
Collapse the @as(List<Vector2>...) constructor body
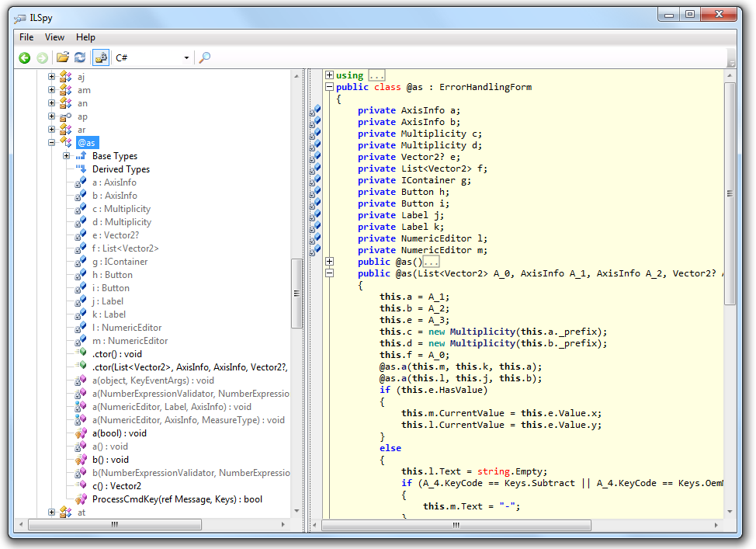tap(329, 273)
